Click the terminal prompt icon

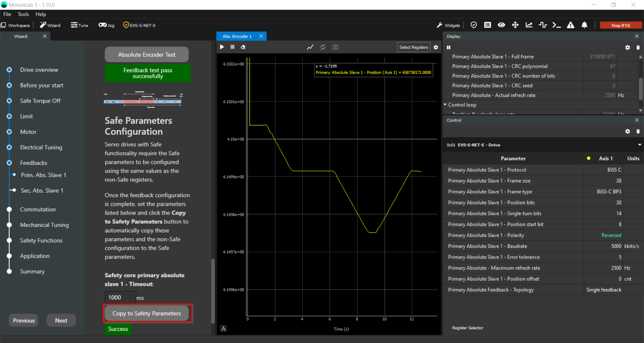556,25
